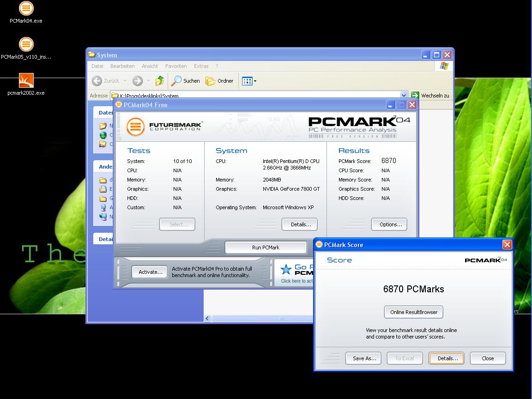Close PCMark Score dialog with red X

pyautogui.click(x=507, y=245)
